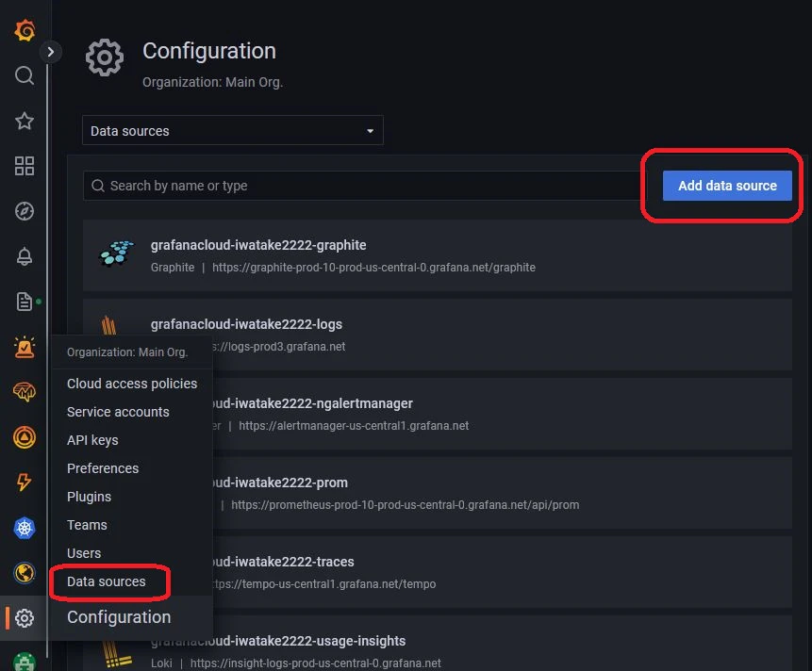Expand the sidebar with the arrow toggle
The image size is (812, 671).
[50, 52]
